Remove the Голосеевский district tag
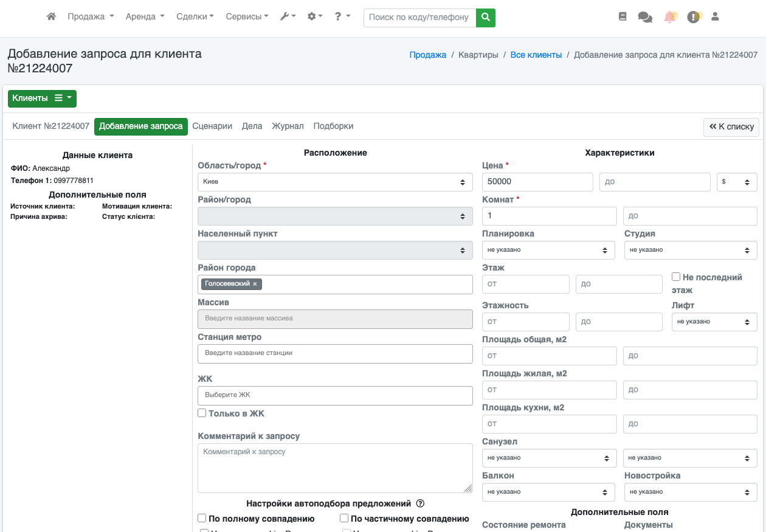Screen dimensions: 766x532 click(x=255, y=284)
